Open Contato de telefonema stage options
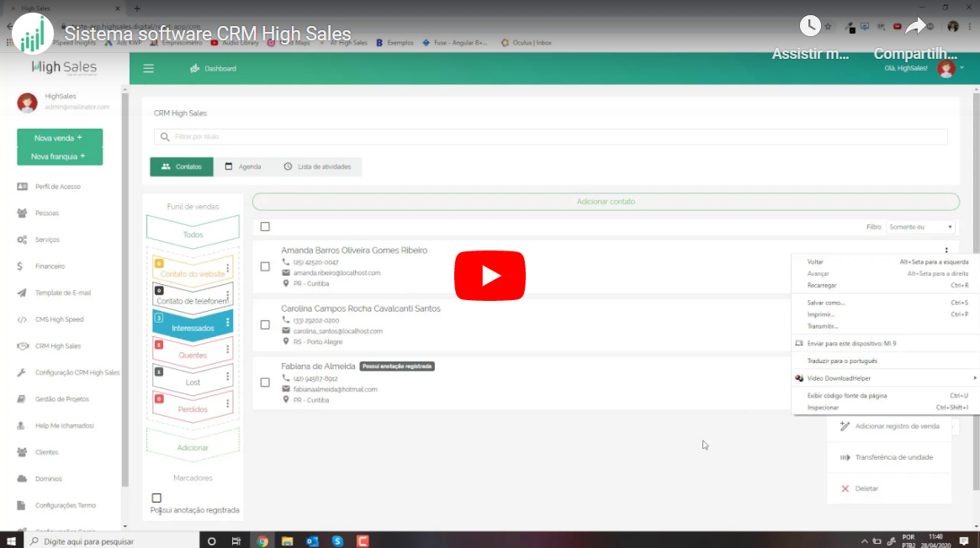Viewport: 980px width, 548px height. [x=227, y=295]
